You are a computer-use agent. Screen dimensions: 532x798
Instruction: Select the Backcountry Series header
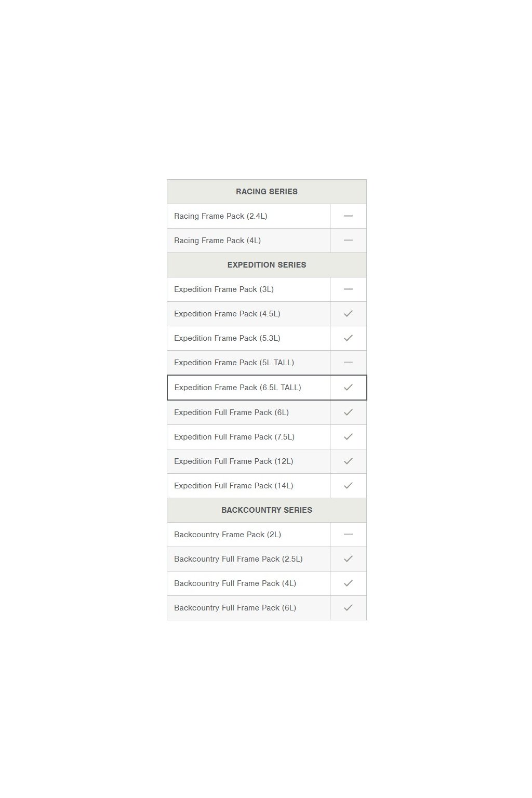(x=267, y=510)
